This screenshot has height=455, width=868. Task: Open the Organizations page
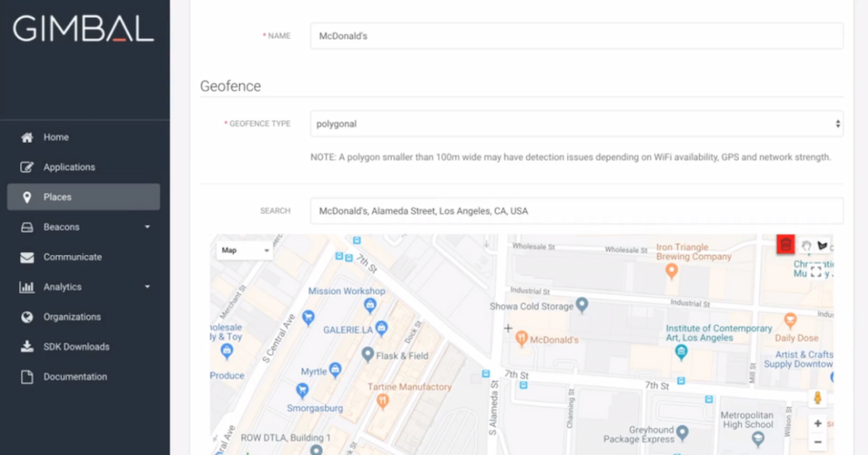72,317
